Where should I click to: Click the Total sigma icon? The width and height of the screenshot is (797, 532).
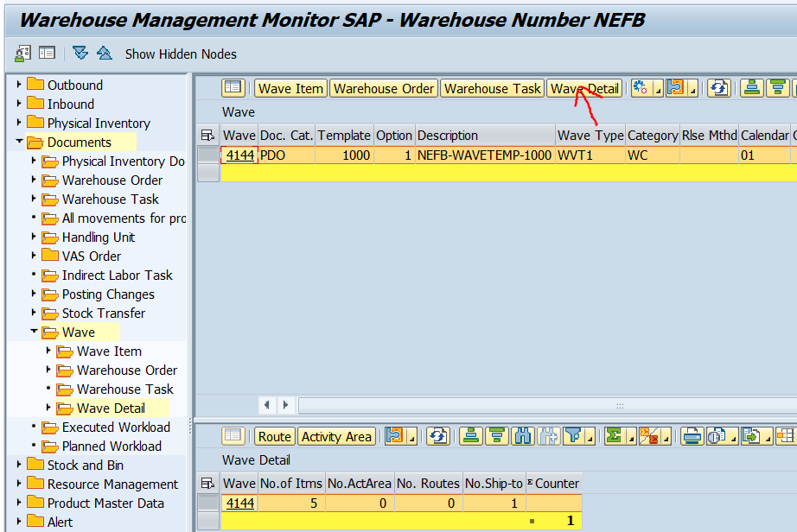point(615,436)
